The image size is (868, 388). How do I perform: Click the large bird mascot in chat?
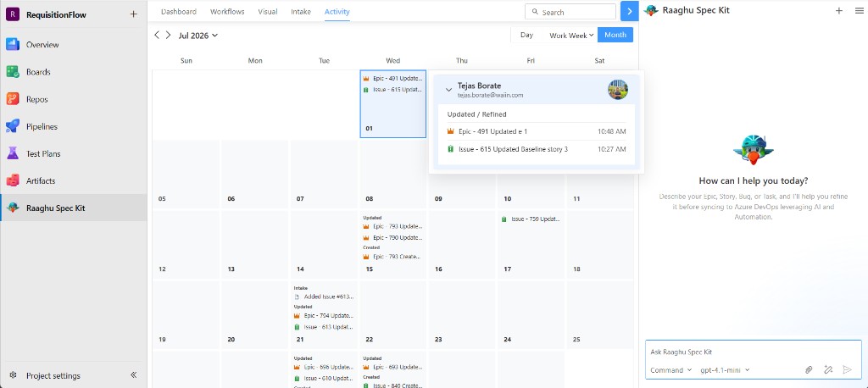pyautogui.click(x=753, y=150)
